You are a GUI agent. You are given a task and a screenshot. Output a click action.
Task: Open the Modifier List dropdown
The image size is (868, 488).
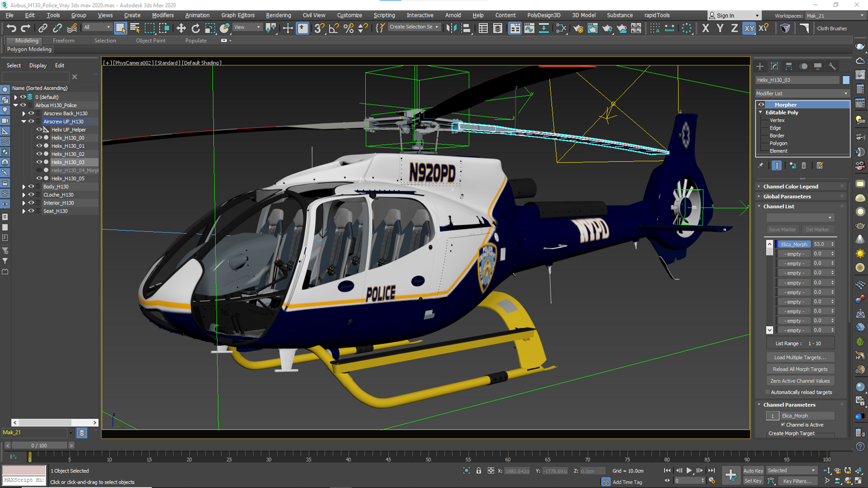point(802,93)
